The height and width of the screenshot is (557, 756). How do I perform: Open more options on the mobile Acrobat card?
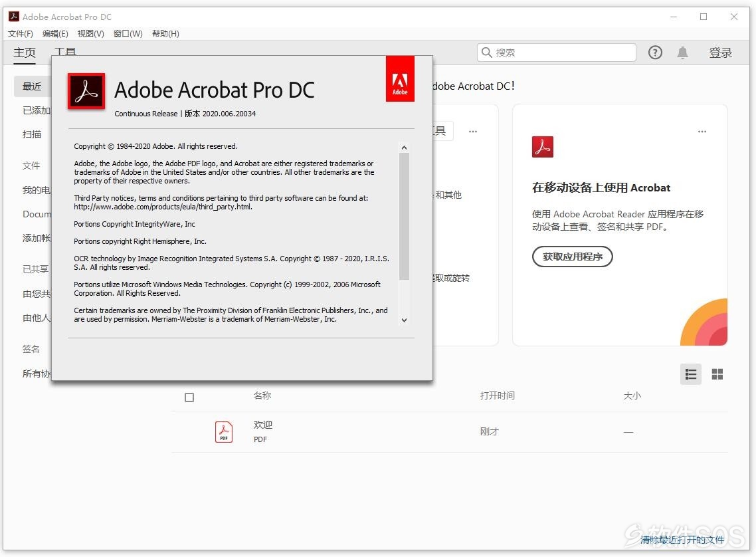pos(702,131)
